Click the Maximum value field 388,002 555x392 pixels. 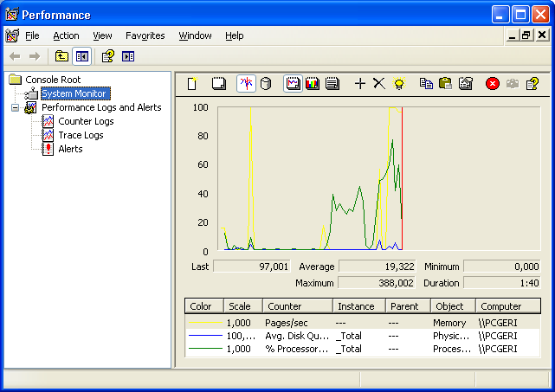tap(377, 283)
